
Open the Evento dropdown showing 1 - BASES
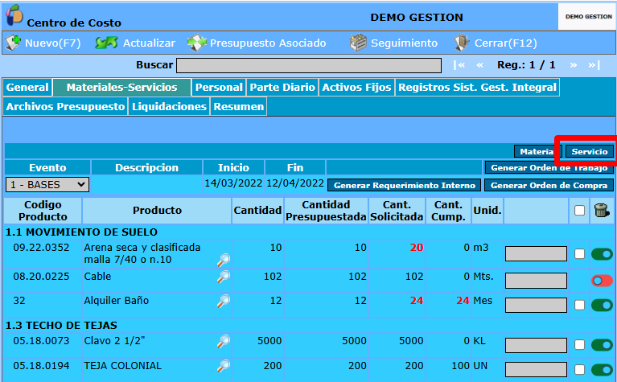pyautogui.click(x=47, y=185)
